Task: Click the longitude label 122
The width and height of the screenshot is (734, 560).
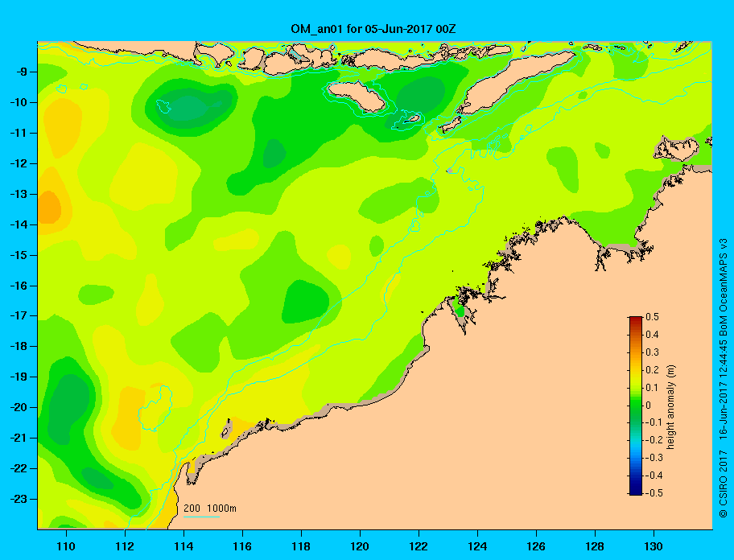Action: pyautogui.click(x=419, y=546)
